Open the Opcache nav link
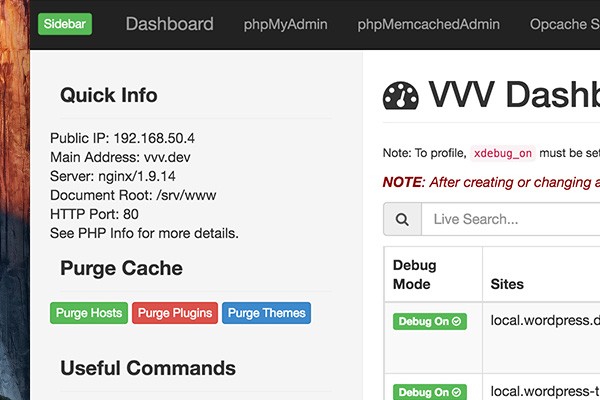600x400 pixels. coord(564,24)
